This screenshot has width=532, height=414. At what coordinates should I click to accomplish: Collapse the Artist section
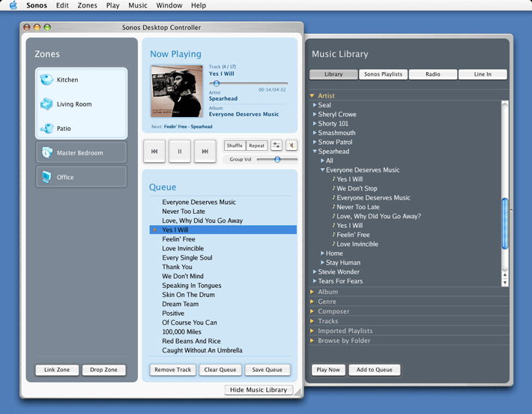tap(312, 96)
